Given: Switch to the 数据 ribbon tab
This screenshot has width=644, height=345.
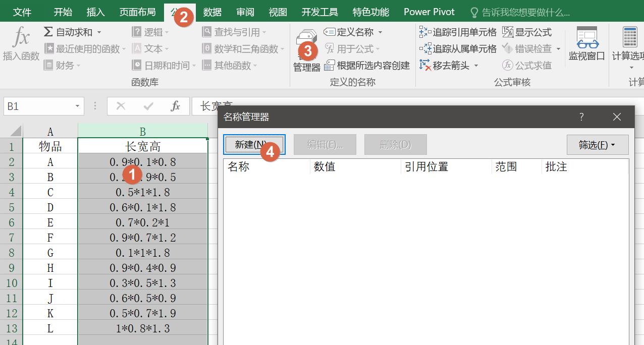Looking at the screenshot, I should (x=212, y=11).
